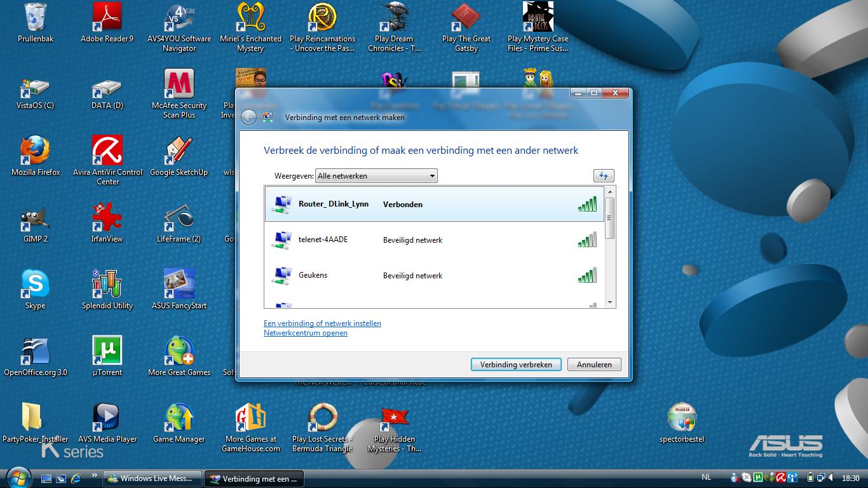Launch Google SketchUp shortcut
This screenshot has width=868, height=488.
click(179, 156)
